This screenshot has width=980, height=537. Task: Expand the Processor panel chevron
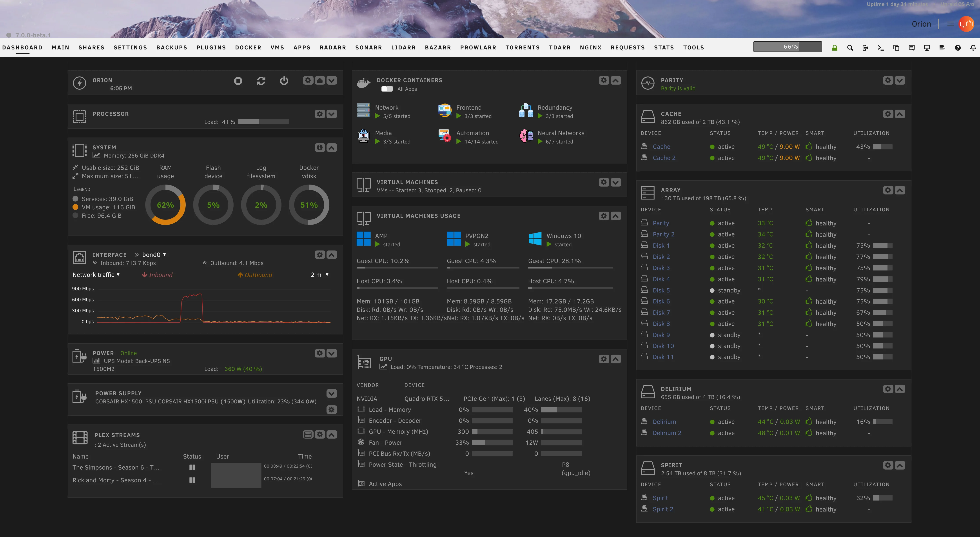(332, 114)
